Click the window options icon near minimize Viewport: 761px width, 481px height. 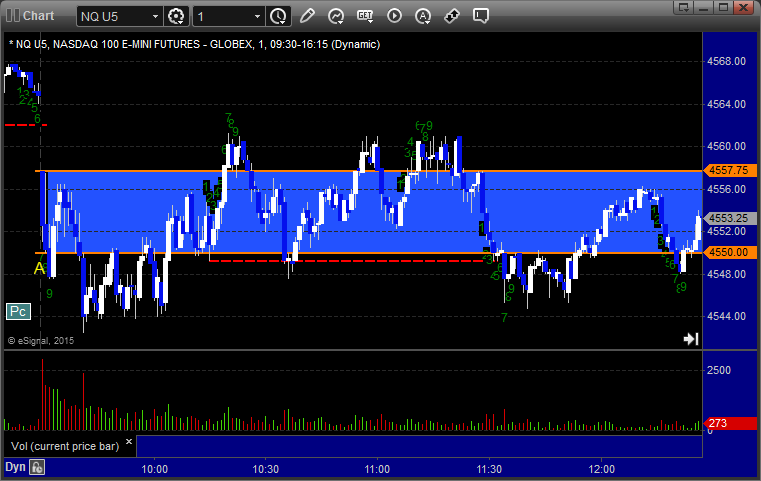(684, 7)
